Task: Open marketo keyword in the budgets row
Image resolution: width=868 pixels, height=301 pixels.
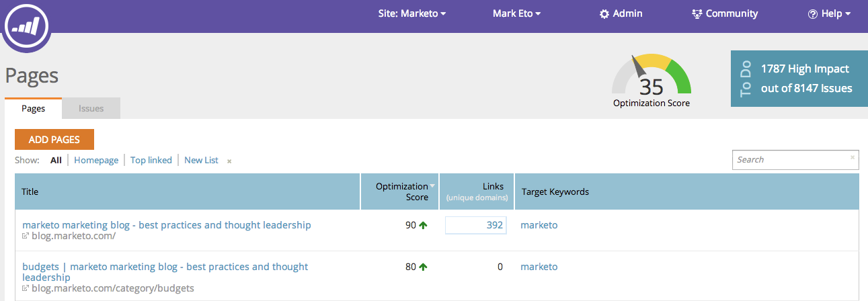Action: coord(539,267)
